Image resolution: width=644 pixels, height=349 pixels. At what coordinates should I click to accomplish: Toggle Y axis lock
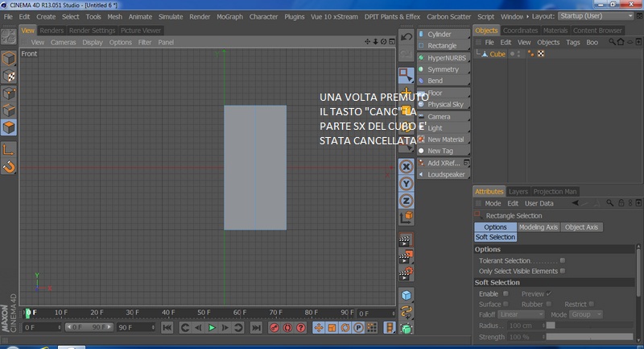407,184
